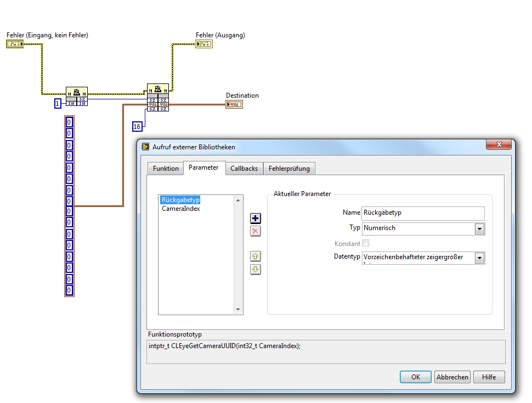Switch to the Funktion tab

(x=166, y=169)
